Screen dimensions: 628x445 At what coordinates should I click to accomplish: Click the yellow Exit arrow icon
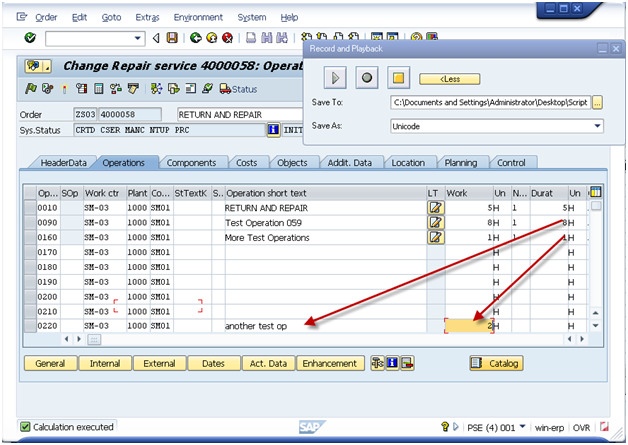[x=211, y=38]
